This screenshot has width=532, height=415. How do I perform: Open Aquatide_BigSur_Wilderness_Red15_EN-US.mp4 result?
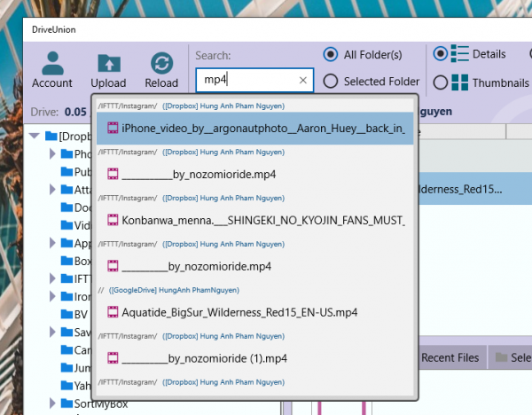254,312
